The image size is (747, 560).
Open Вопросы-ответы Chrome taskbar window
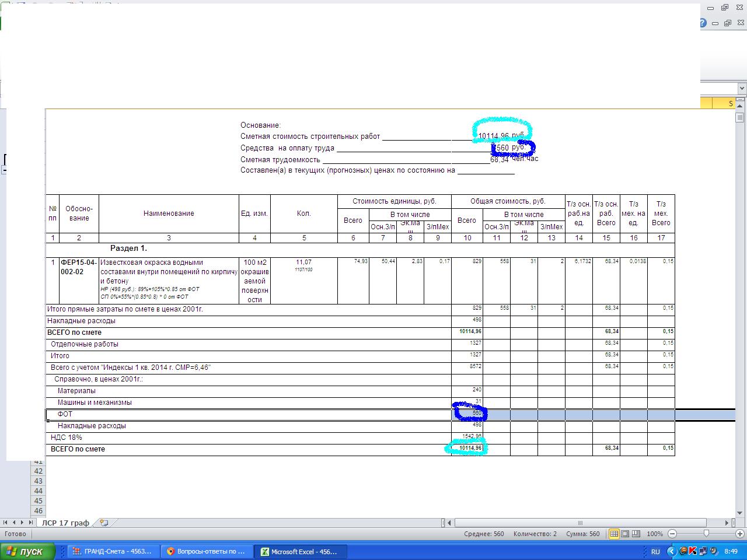coord(208,551)
